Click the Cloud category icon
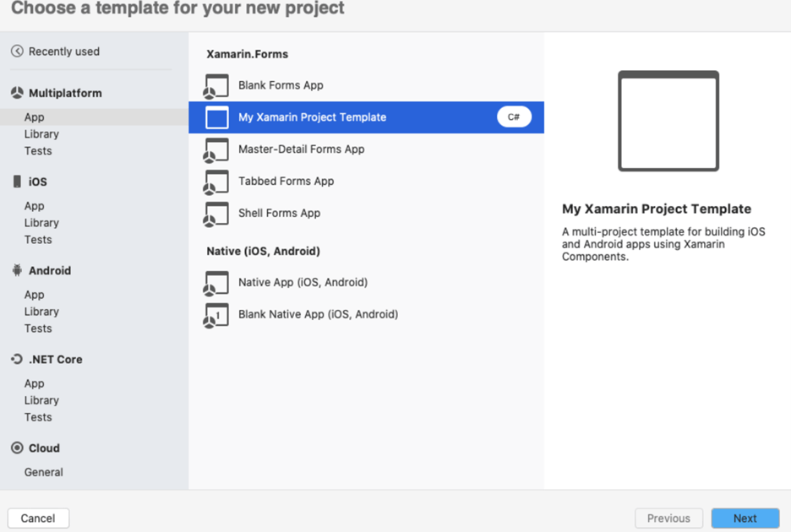 pos(17,448)
